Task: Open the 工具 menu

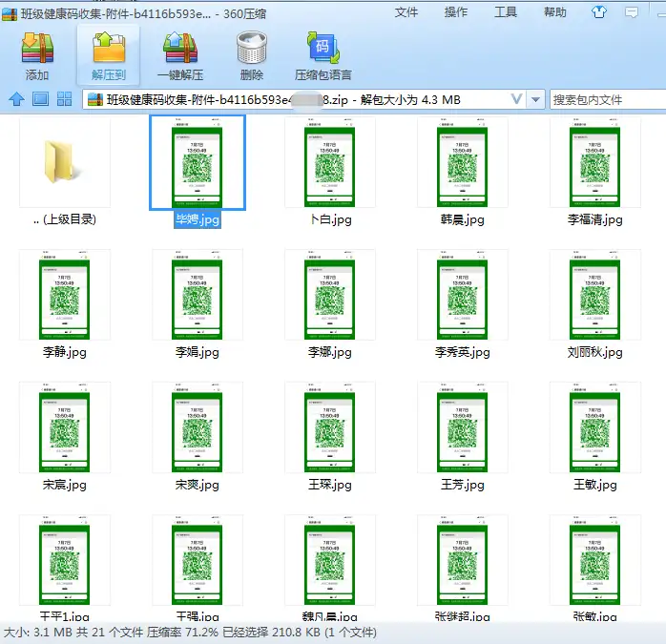Action: coord(506,12)
